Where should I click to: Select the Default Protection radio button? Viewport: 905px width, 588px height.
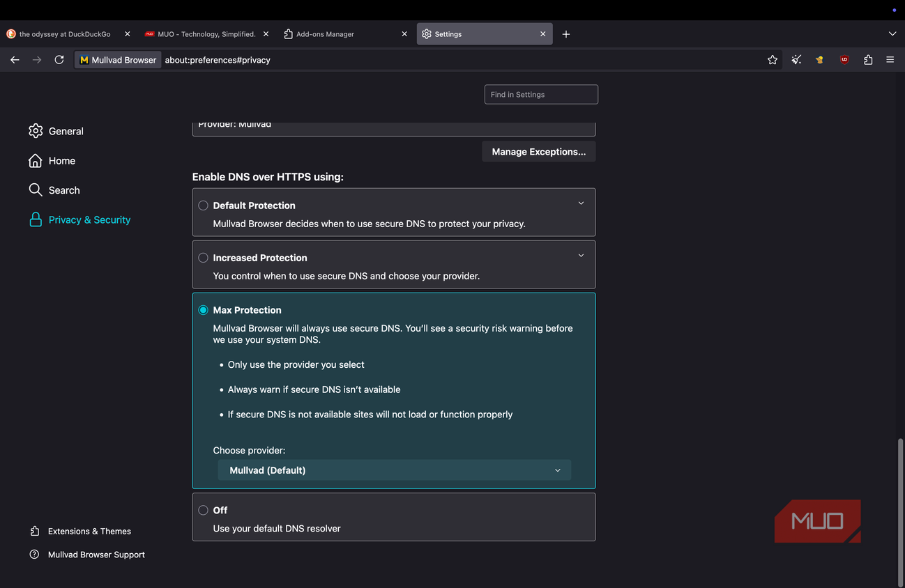[203, 206]
